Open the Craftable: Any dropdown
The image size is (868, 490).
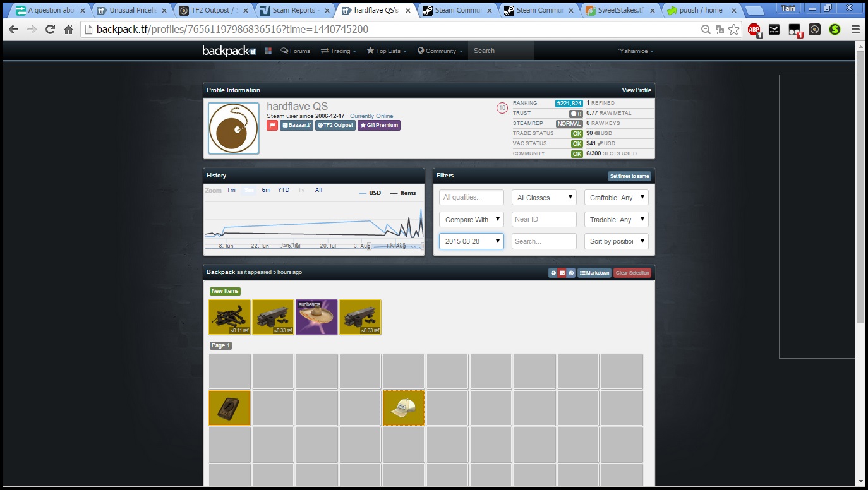pos(616,198)
